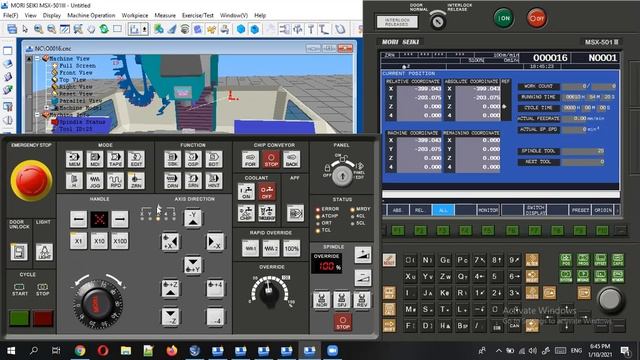Select X1 handle multiplier
This screenshot has height=360, width=640.
(78, 241)
